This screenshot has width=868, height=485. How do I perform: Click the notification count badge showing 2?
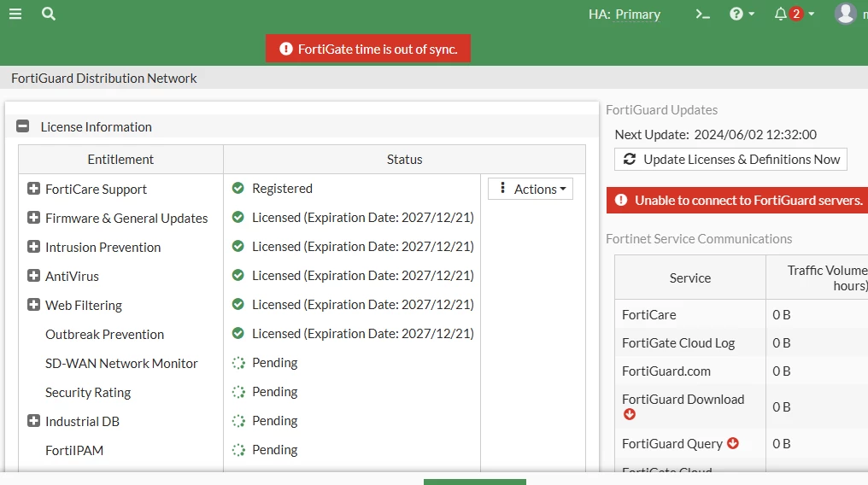796,14
